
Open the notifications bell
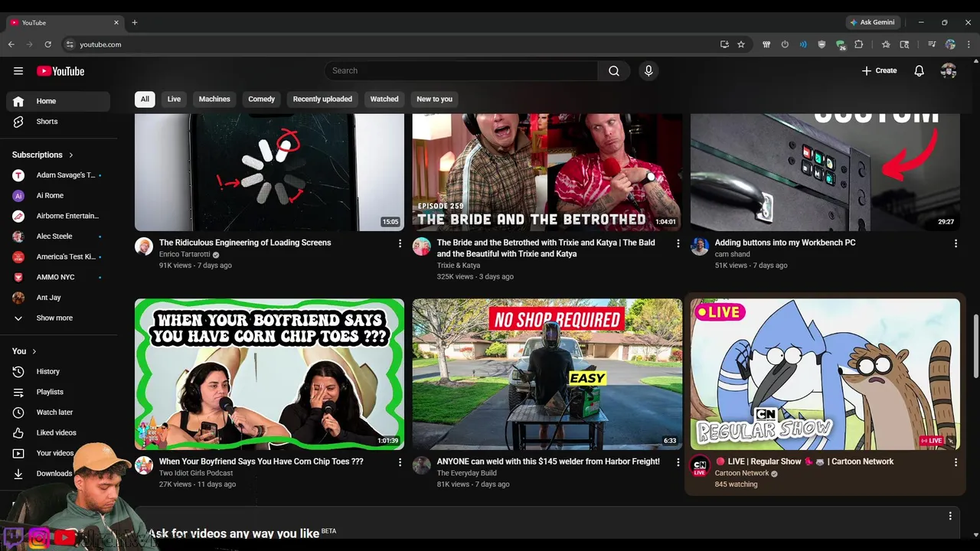coord(919,70)
